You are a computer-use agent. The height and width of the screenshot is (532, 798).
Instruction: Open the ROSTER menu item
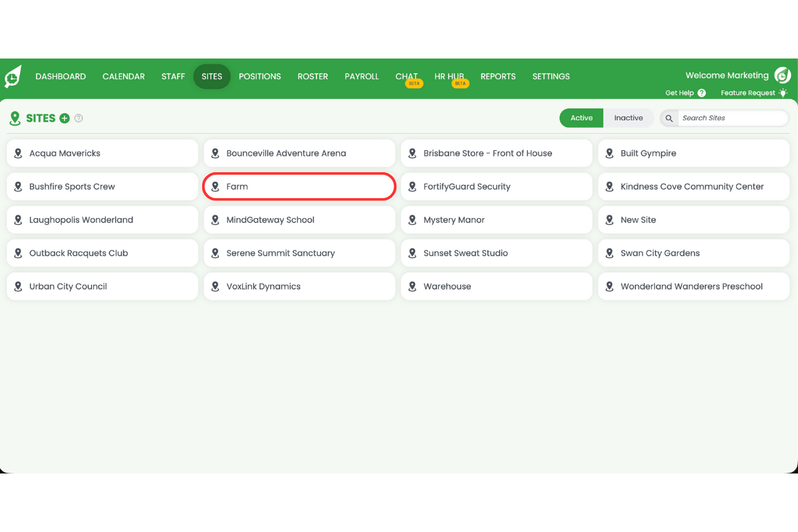pyautogui.click(x=313, y=76)
